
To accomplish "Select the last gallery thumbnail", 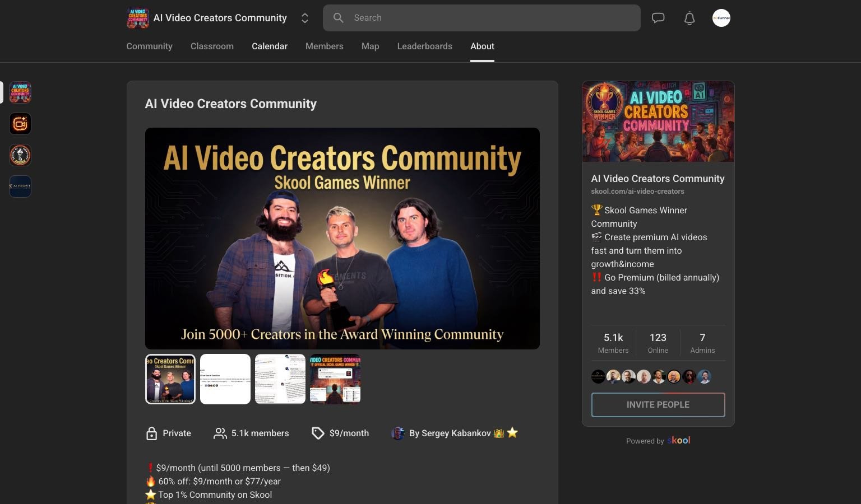I will (335, 379).
